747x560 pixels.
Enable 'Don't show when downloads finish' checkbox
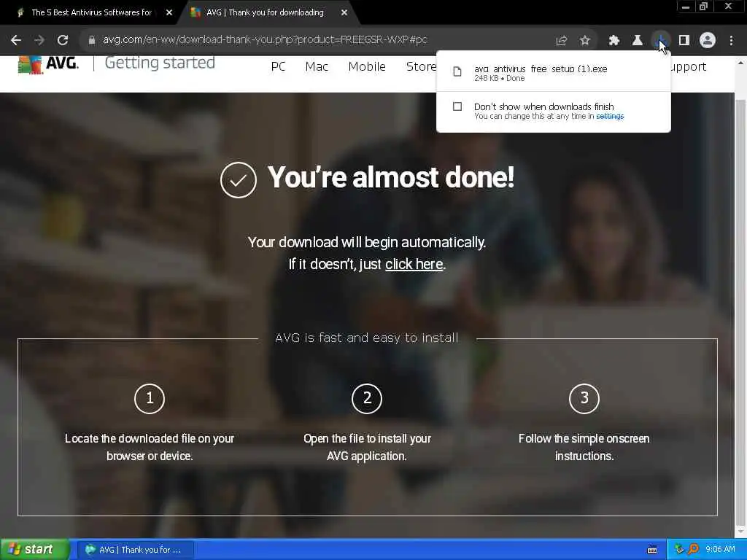[x=457, y=106]
